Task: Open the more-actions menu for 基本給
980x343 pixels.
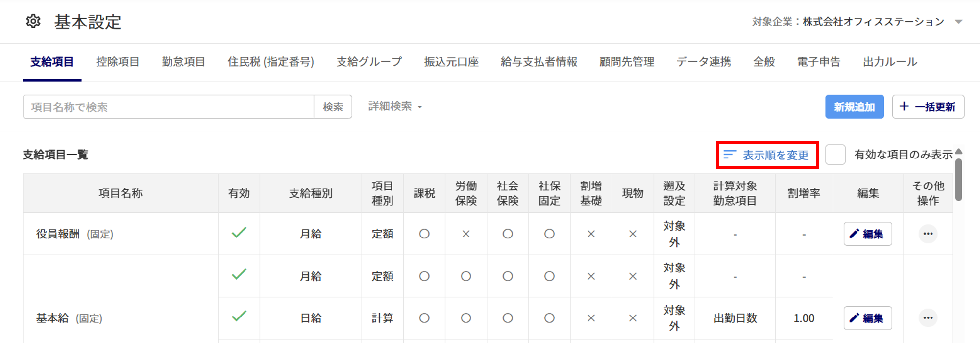Action: coord(928,318)
